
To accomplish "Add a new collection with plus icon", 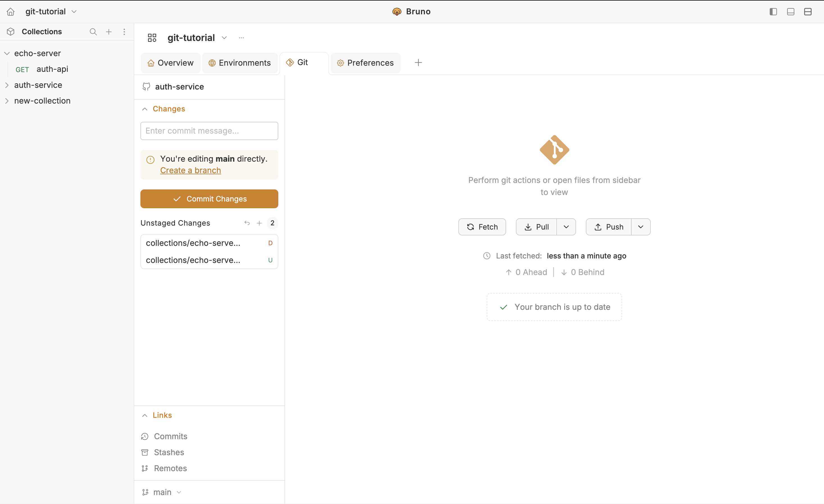I will pos(109,32).
